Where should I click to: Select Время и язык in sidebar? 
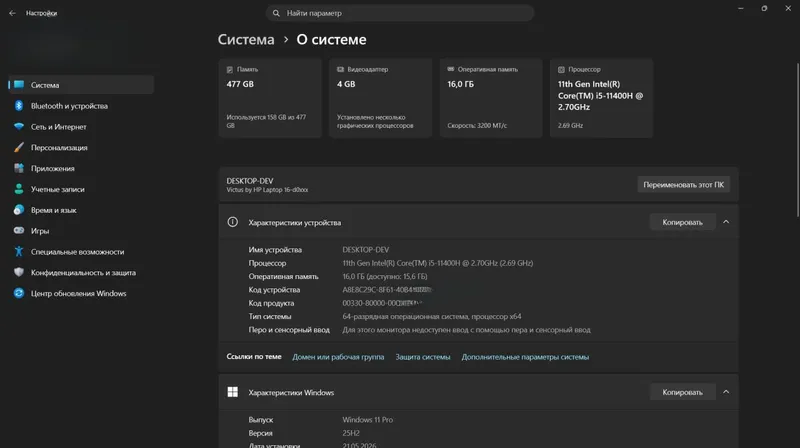click(x=81, y=210)
